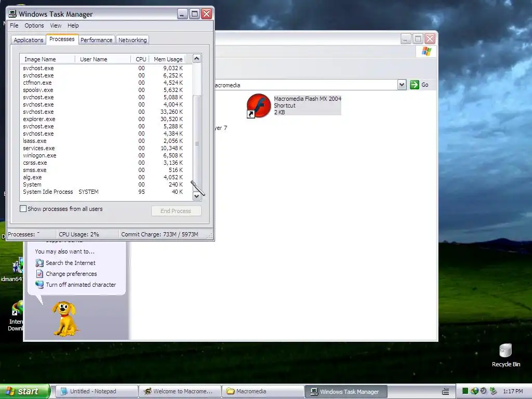Viewport: 532px width, 399px height.
Task: Click the green Go arrow in Explorer
Action: (x=414, y=85)
